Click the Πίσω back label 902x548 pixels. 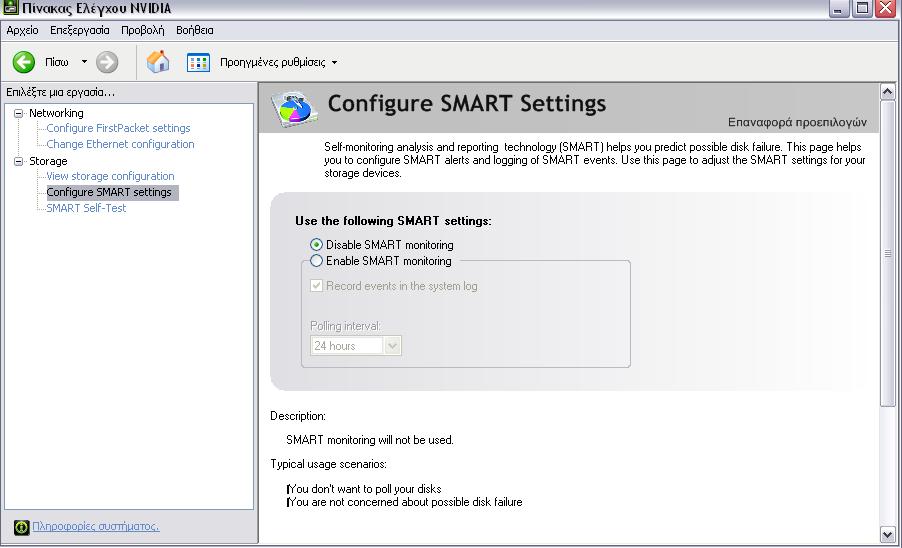[x=57, y=62]
